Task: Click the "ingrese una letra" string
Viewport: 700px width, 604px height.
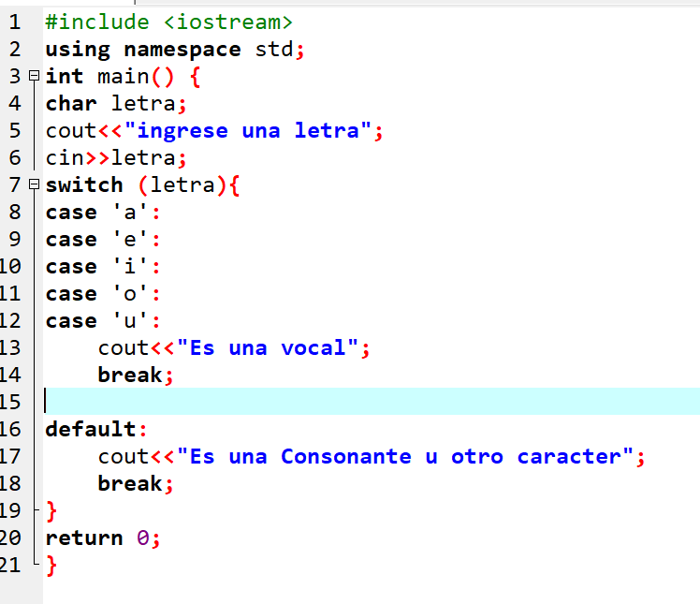Action: pyautogui.click(x=248, y=130)
